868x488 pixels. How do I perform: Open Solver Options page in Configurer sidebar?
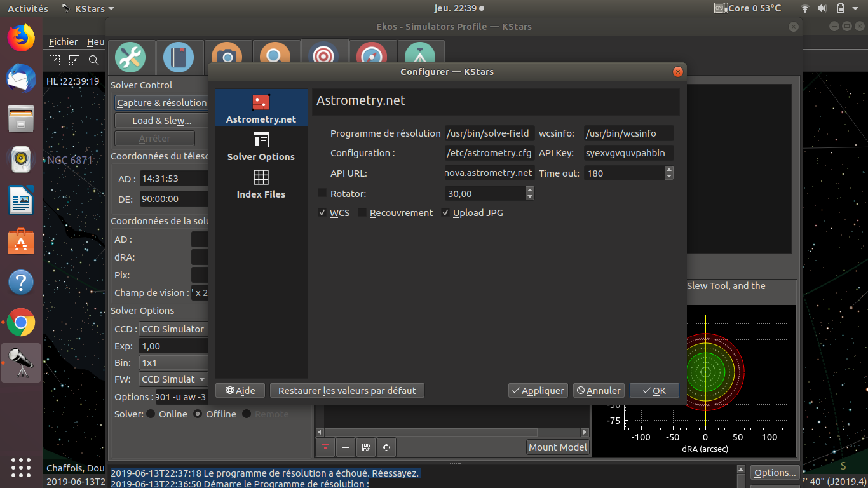(x=261, y=147)
